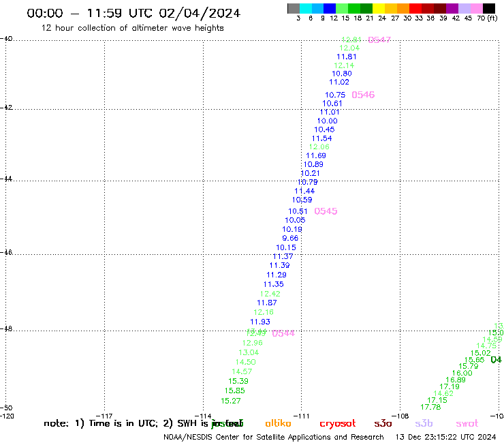
Task: Click the wave height value 11.44
Action: tap(304, 191)
